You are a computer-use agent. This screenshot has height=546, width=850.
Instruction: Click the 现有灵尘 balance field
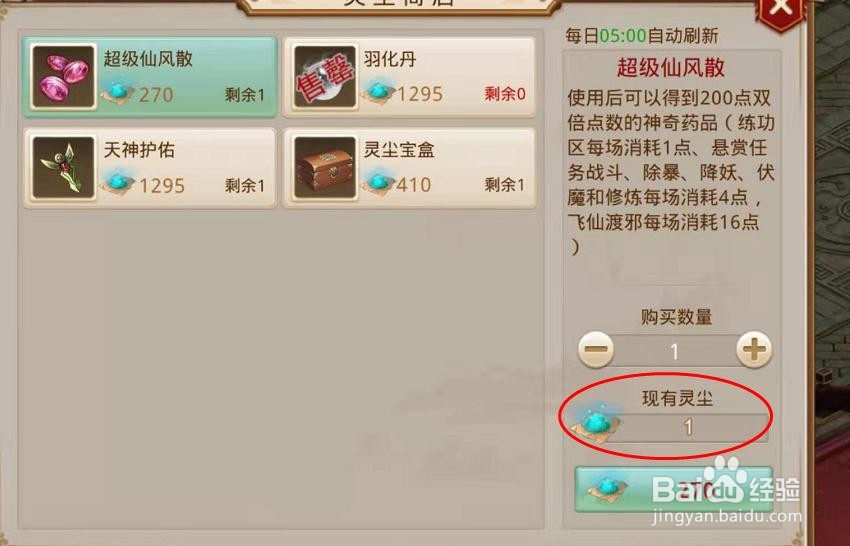(x=687, y=428)
